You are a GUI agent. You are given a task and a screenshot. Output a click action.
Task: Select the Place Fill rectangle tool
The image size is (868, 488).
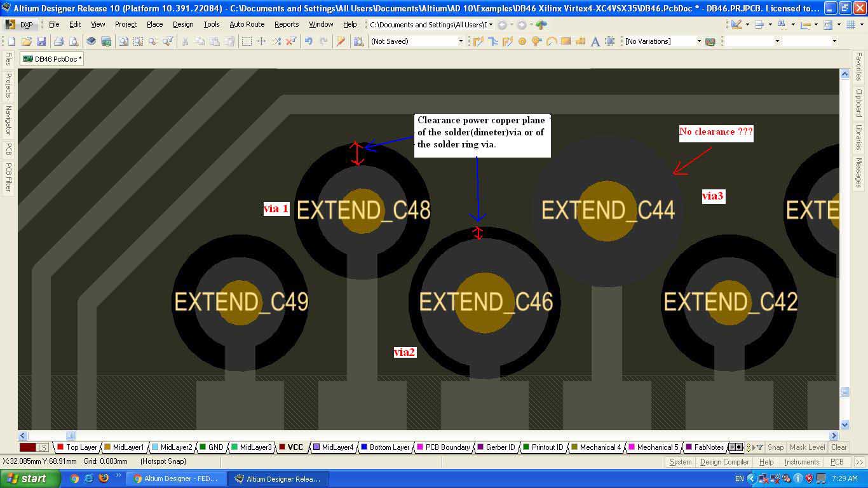tap(566, 41)
